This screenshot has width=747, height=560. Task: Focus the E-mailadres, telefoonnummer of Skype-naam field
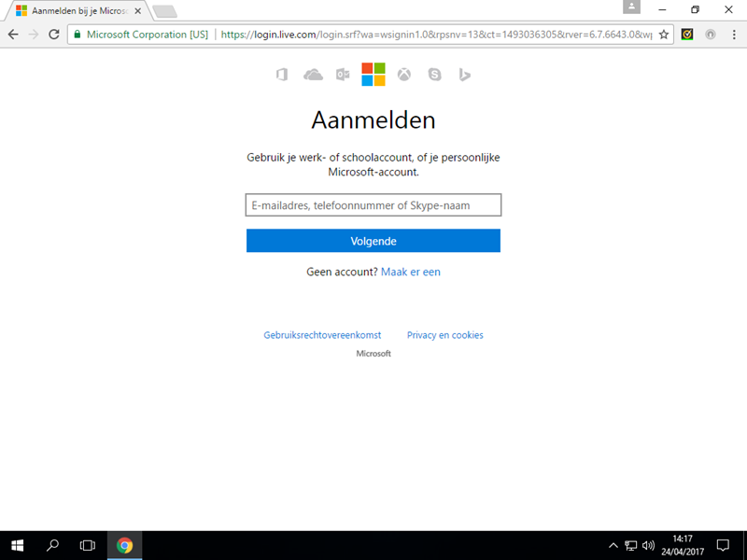click(x=373, y=204)
